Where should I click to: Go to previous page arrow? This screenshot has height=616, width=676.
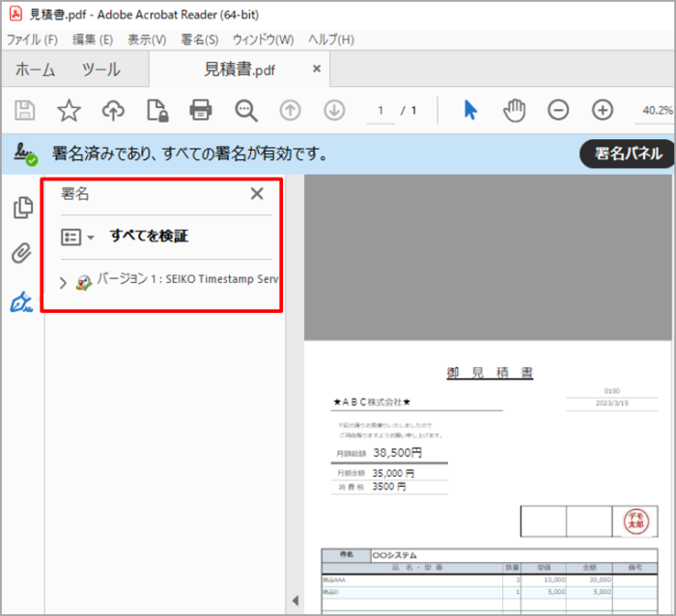[290, 110]
